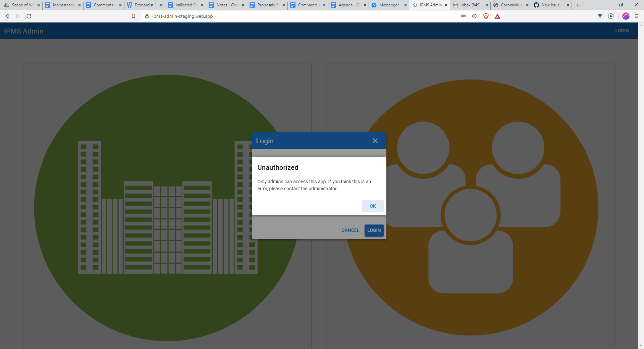Click the padlock site security icon
The image size is (644, 349).
(x=147, y=16)
